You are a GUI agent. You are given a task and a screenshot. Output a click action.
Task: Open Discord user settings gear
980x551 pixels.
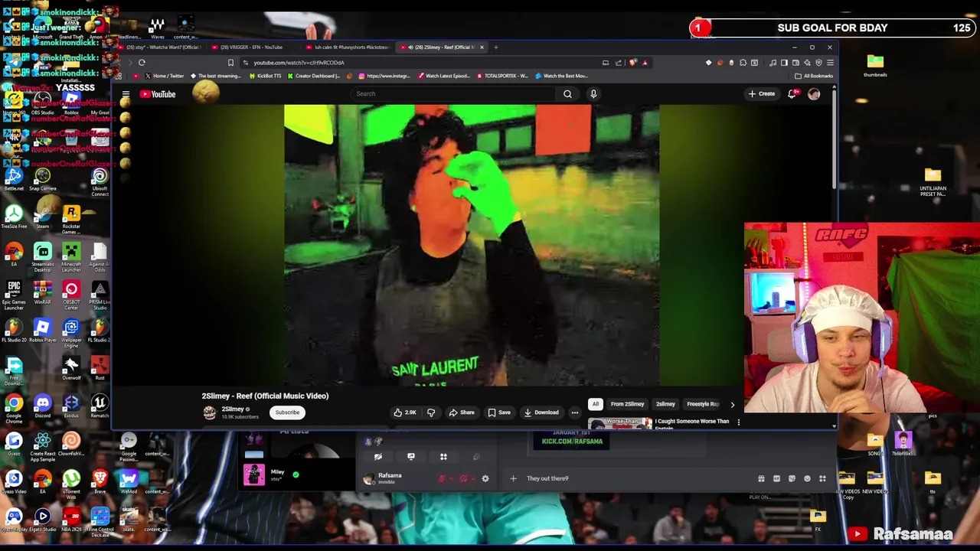[x=485, y=479]
